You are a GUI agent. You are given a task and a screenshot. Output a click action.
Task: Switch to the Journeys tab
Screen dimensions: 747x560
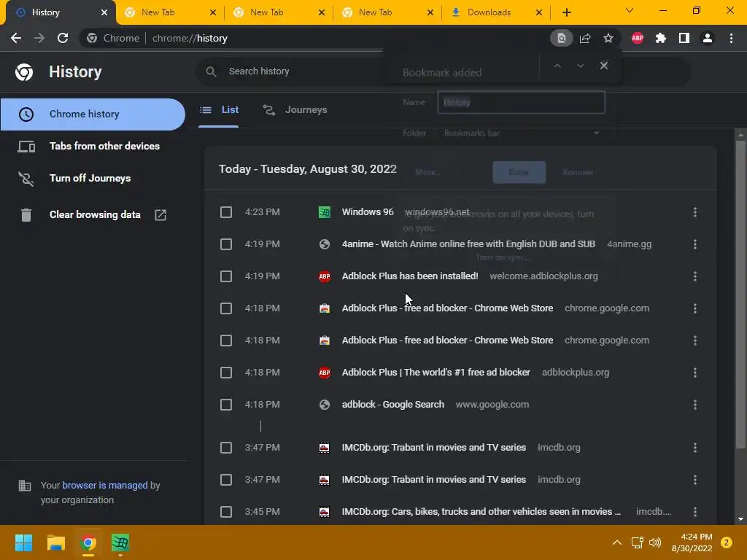[x=295, y=110]
